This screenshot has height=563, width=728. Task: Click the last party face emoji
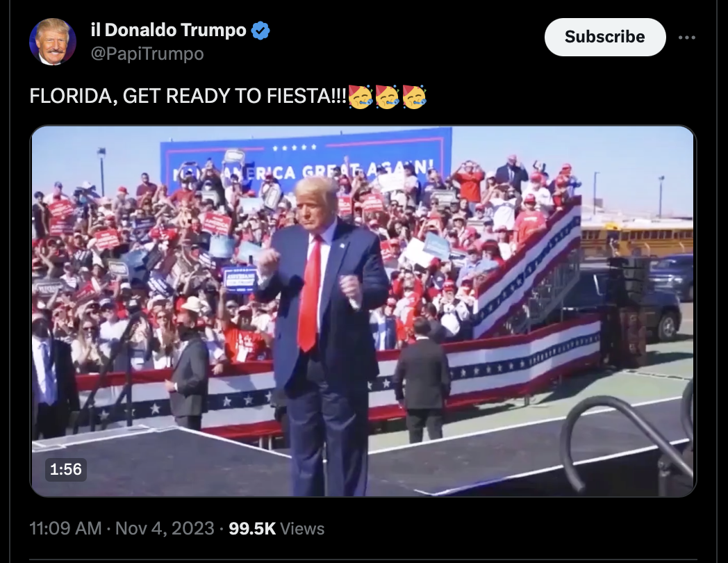414,97
